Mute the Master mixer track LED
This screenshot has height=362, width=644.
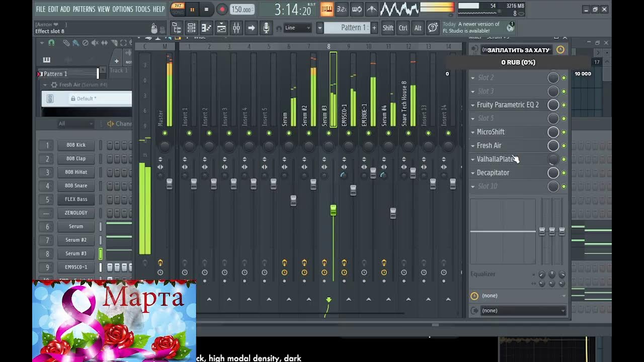[165, 133]
